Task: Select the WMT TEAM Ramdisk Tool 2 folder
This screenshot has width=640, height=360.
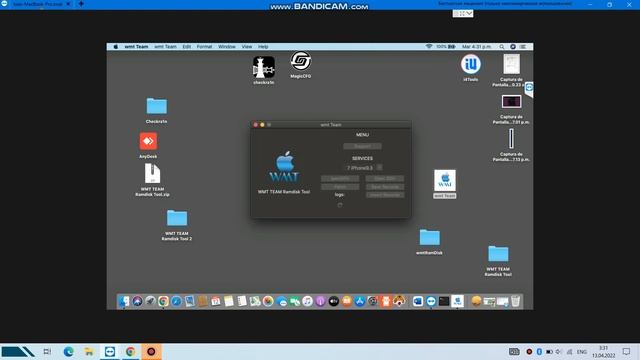Action: [177, 218]
